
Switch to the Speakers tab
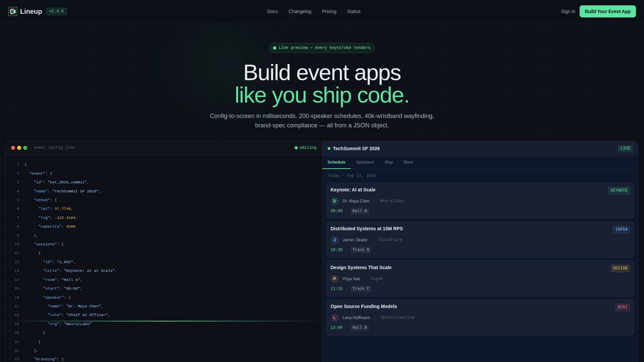365,162
